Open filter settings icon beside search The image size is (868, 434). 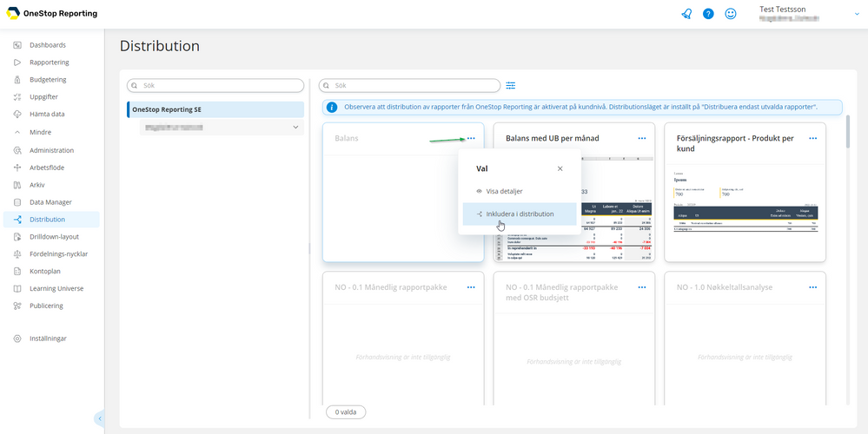coord(510,86)
